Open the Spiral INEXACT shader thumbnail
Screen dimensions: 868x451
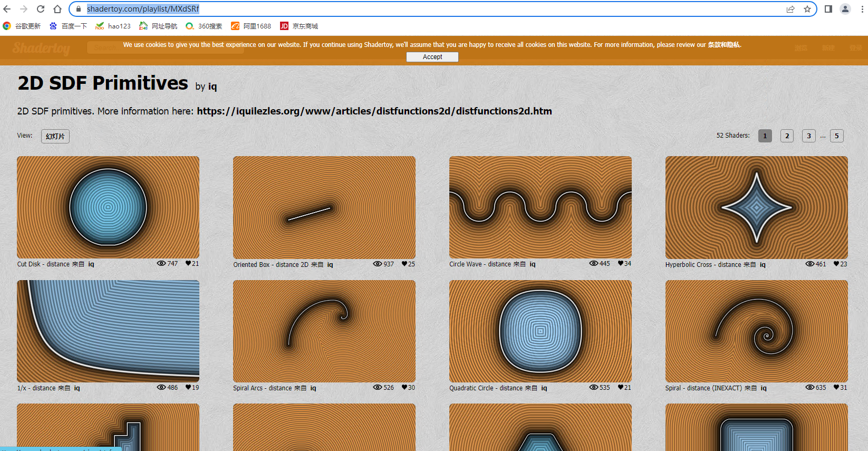point(757,331)
